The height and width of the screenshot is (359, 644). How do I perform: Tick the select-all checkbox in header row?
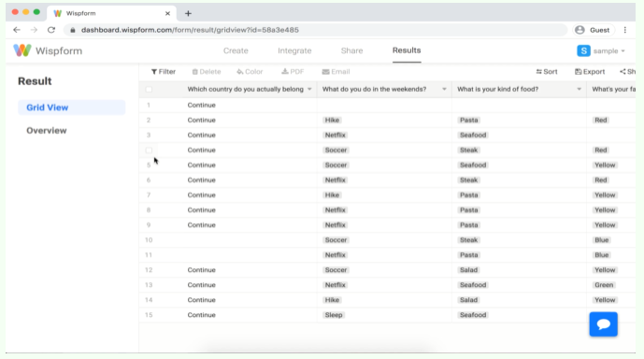click(x=149, y=89)
